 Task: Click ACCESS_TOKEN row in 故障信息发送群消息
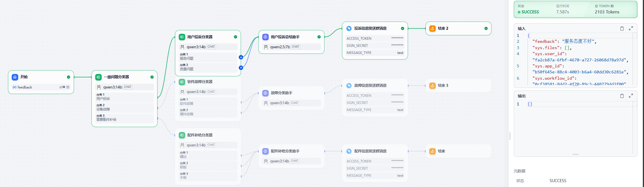[375, 95]
